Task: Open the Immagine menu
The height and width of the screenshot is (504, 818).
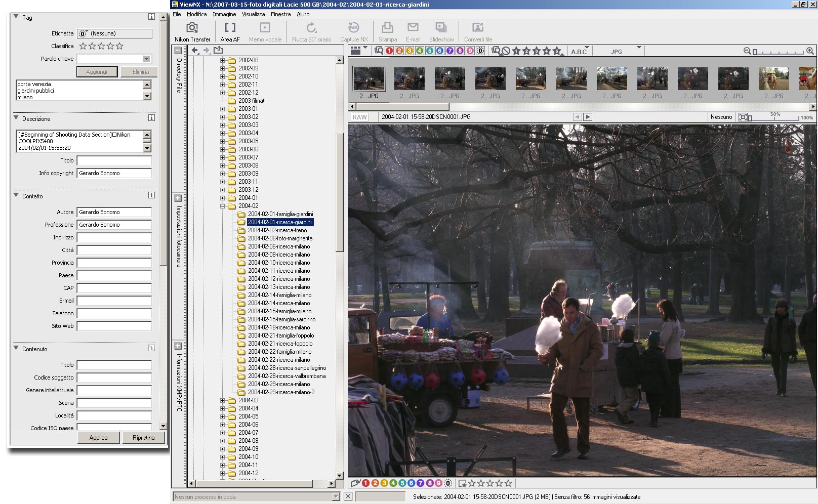Action: point(224,14)
